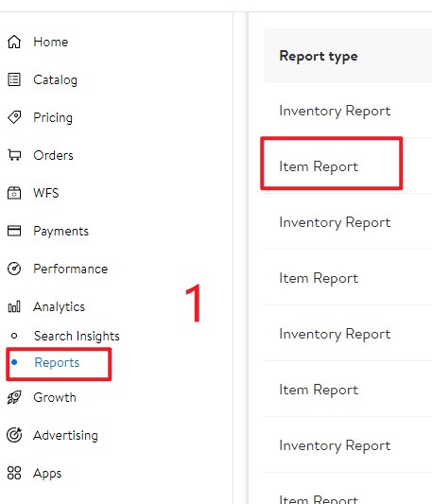The image size is (432, 504).
Task: Click the Orders cart icon
Action: coord(14,155)
